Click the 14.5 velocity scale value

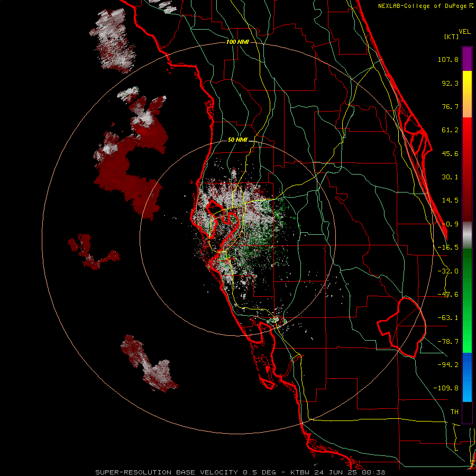(x=450, y=200)
